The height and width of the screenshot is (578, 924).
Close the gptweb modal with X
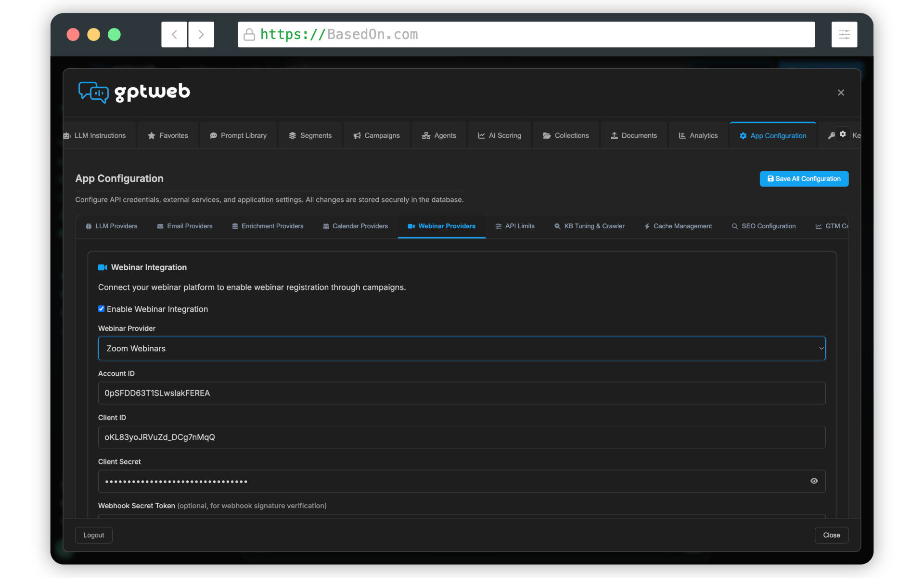(x=841, y=92)
